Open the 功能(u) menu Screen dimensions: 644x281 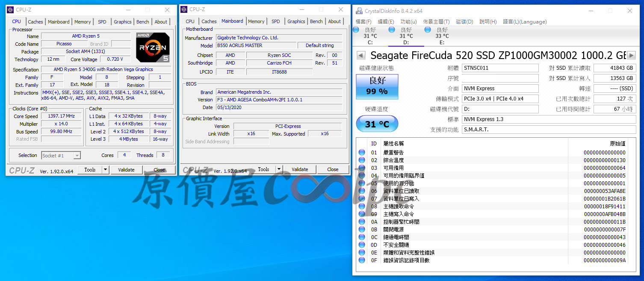click(408, 22)
